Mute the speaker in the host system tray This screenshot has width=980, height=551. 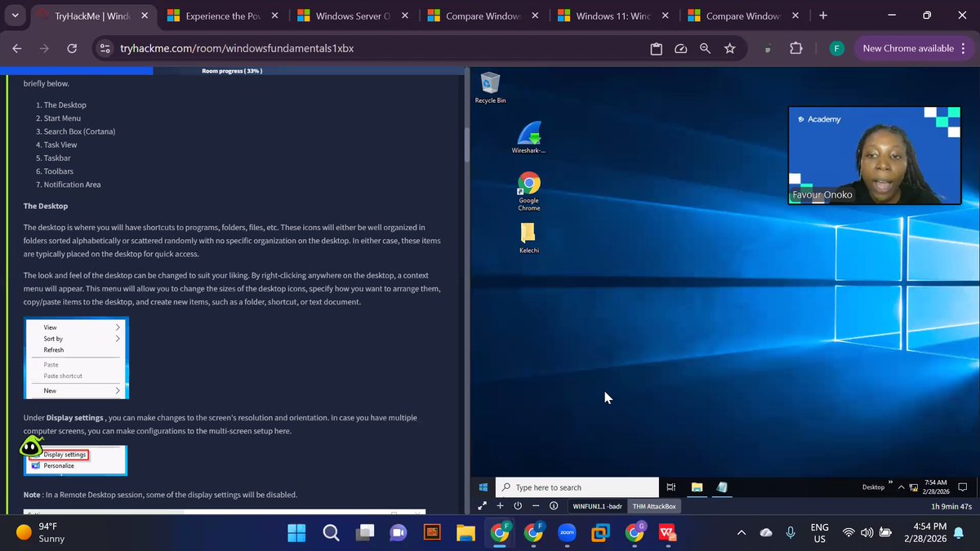click(866, 532)
